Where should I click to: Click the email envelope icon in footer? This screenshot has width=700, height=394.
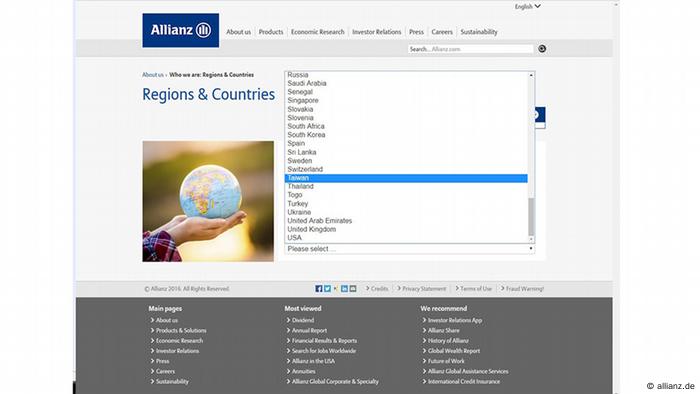click(x=353, y=289)
